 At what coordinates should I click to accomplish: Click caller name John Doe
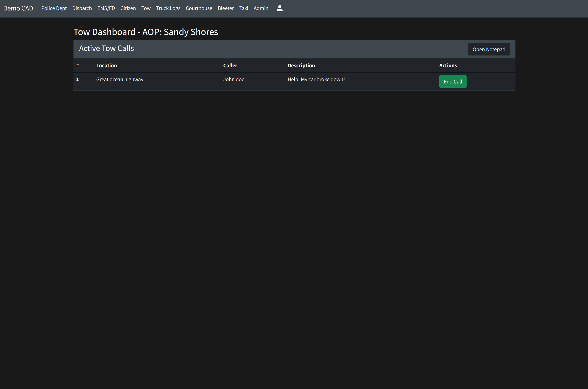point(233,79)
